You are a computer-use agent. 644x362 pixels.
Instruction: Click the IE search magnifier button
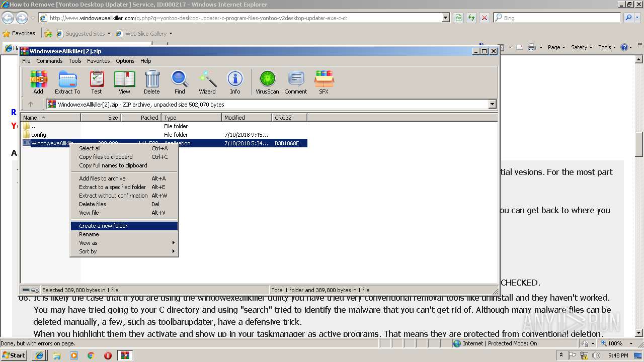[628, 18]
